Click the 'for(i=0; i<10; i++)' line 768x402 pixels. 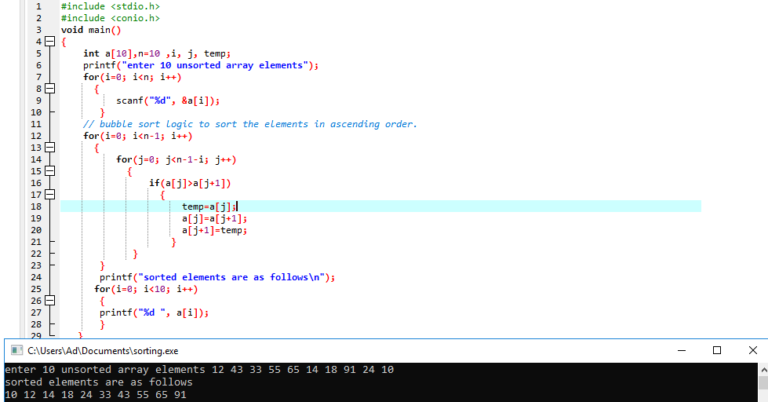[146, 288]
